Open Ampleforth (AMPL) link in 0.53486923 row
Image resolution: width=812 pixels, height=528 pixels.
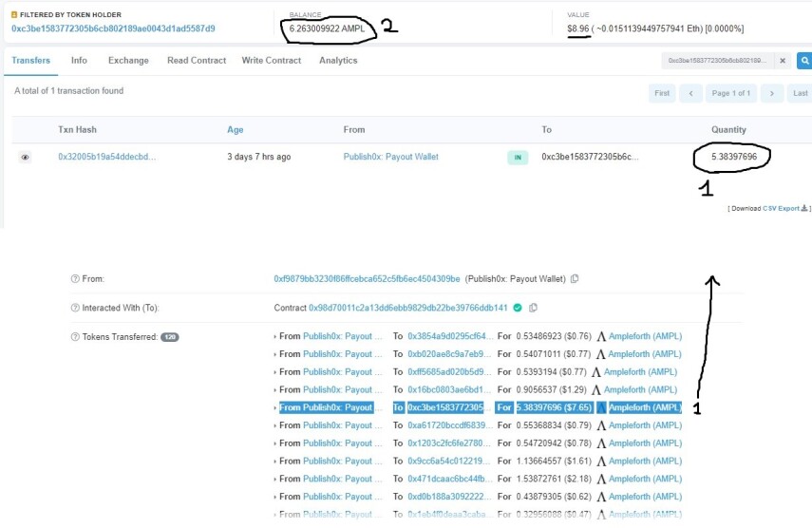[645, 336]
